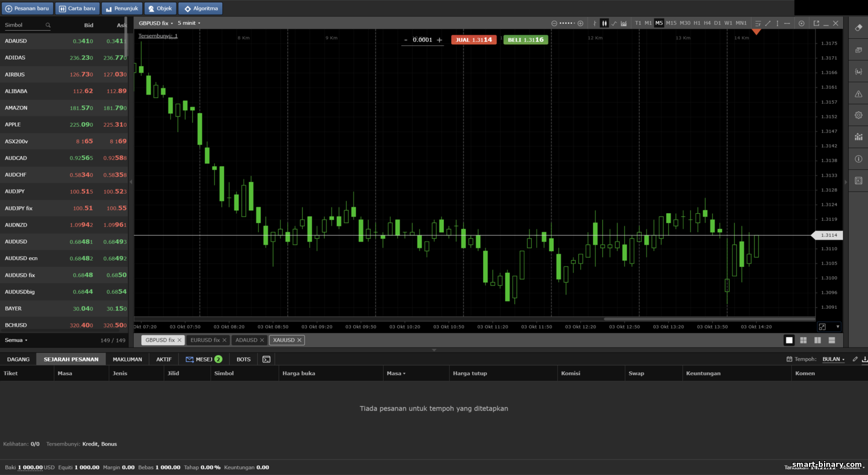Set timeframe to T1

[x=638, y=23]
